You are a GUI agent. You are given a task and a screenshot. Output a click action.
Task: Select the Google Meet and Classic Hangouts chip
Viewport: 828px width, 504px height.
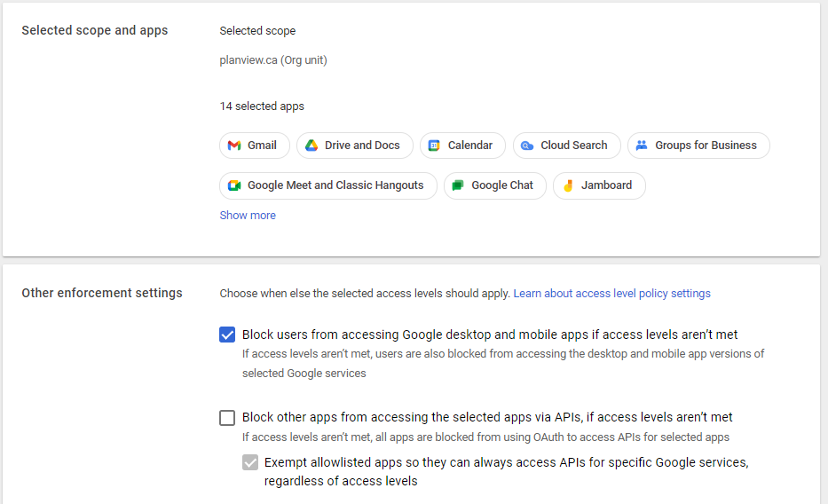328,185
